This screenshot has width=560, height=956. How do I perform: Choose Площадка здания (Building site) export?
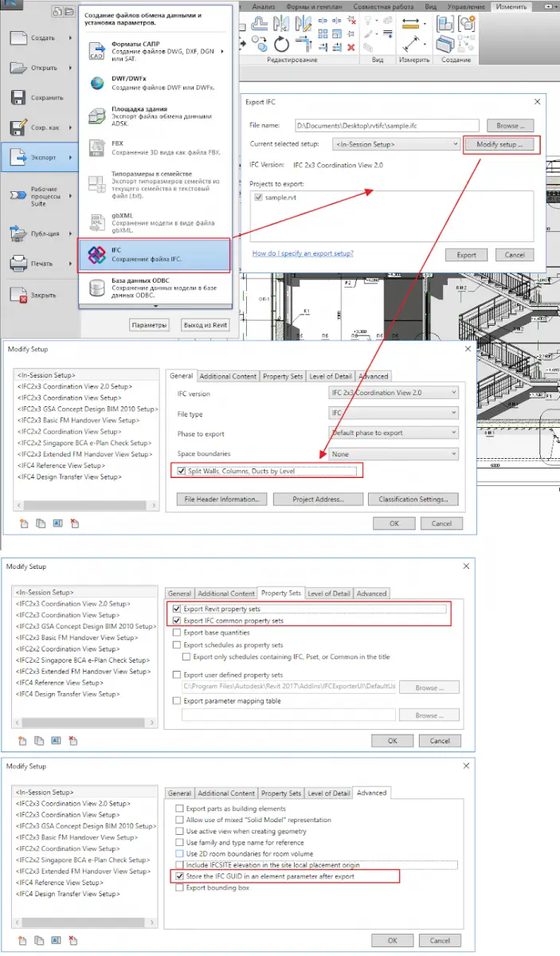coord(155,116)
